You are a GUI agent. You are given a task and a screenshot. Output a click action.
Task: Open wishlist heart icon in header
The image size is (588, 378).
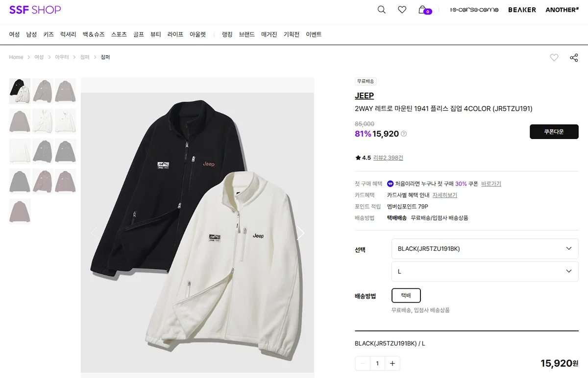pos(402,10)
